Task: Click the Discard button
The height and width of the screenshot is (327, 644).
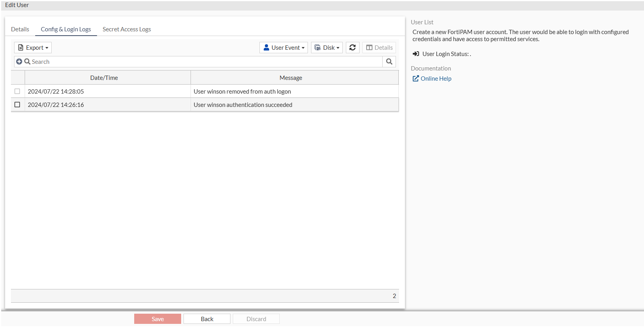Action: pos(256,319)
